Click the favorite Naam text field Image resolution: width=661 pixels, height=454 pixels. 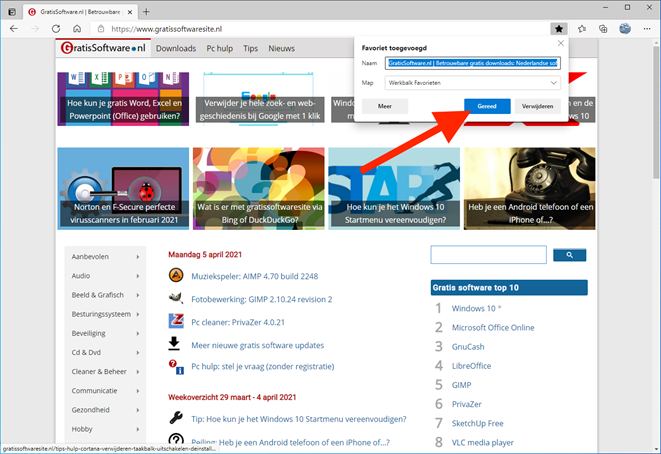click(473, 63)
